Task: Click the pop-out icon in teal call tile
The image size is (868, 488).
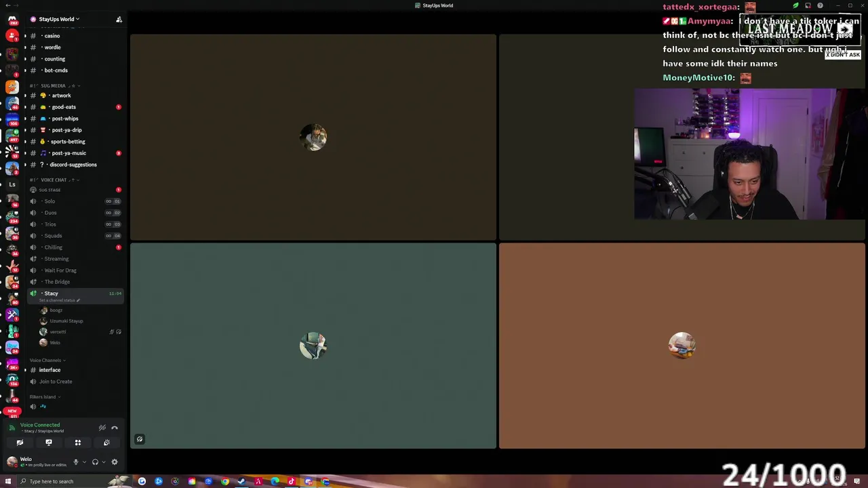Action: 140,439
